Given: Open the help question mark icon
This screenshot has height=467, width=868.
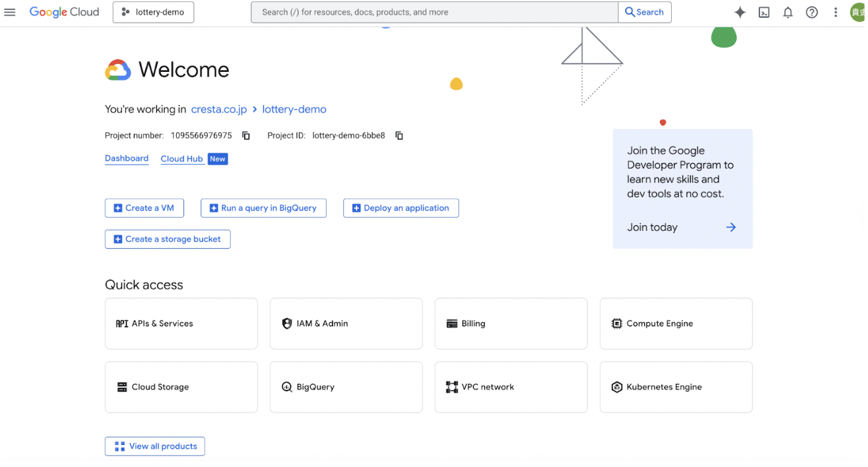Looking at the screenshot, I should (812, 12).
